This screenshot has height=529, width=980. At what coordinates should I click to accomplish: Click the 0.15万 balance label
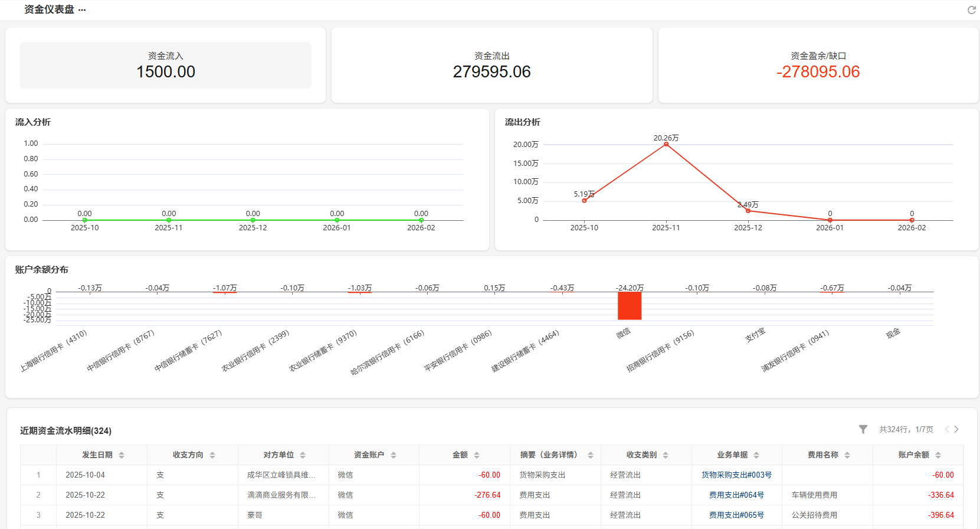coord(494,288)
